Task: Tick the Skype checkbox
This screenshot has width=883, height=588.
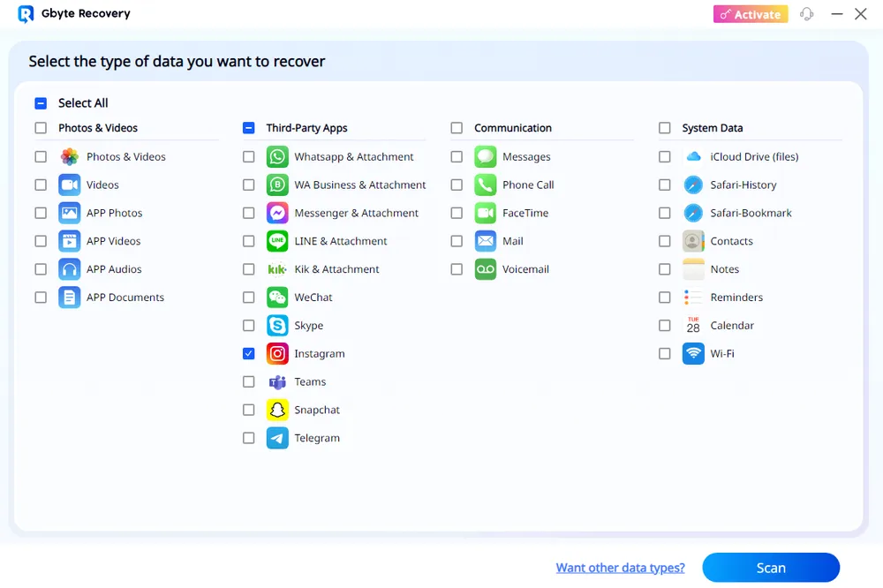Action: (x=248, y=326)
